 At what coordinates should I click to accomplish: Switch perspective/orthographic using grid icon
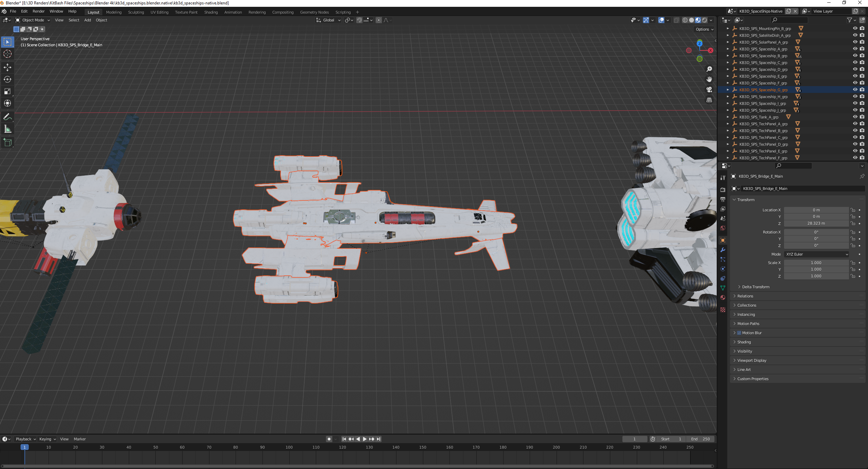tap(709, 100)
